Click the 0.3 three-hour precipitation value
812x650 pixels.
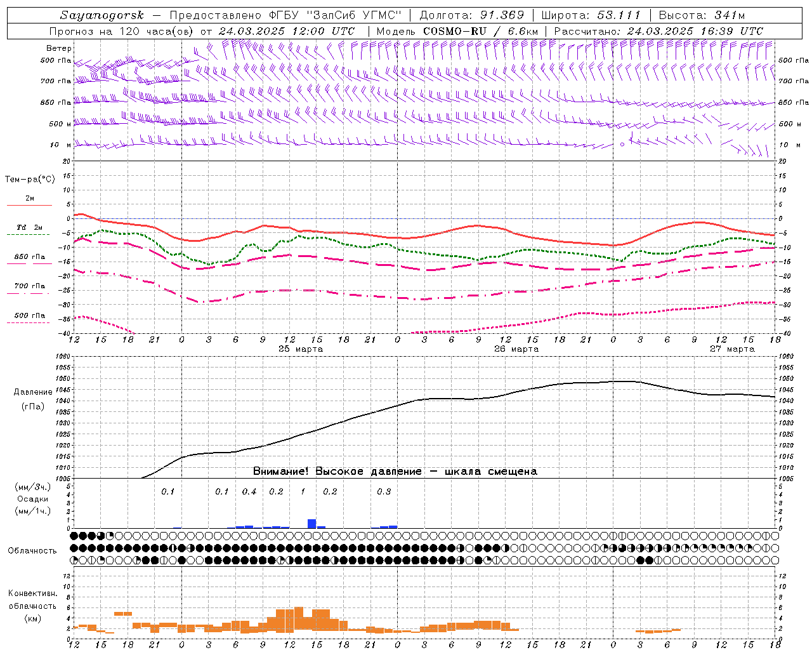point(384,492)
